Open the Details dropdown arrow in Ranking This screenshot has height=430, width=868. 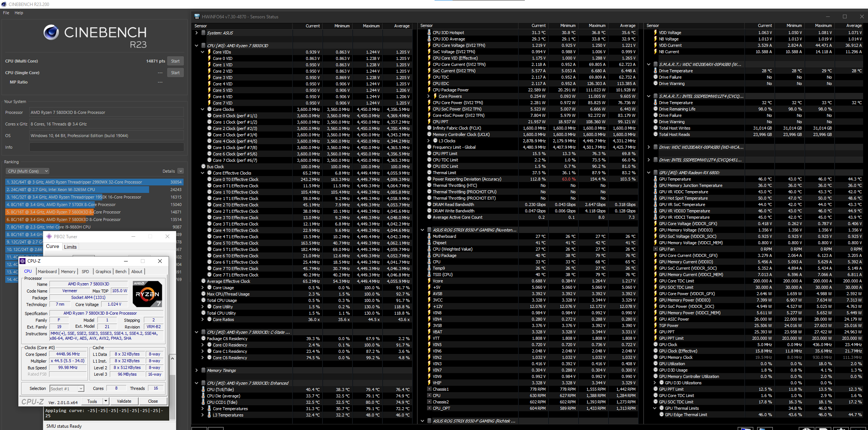(181, 171)
